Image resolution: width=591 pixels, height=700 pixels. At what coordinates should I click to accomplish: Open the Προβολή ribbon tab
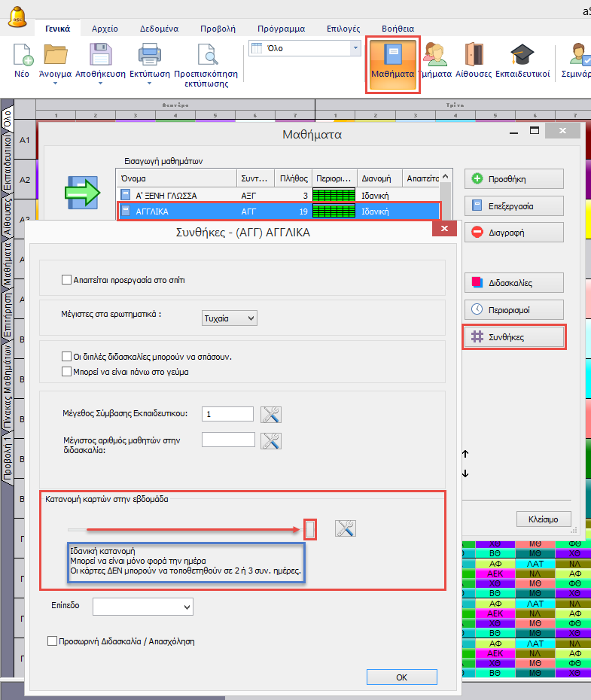tap(216, 29)
